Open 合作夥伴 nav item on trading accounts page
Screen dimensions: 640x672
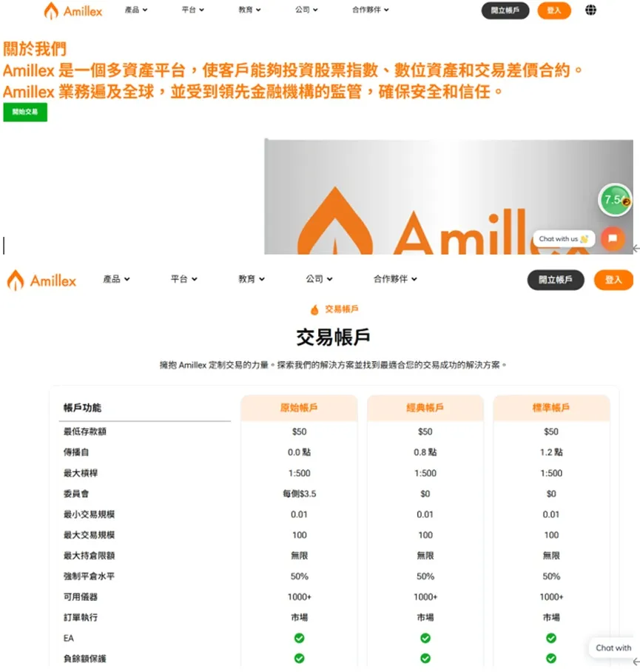click(x=395, y=279)
